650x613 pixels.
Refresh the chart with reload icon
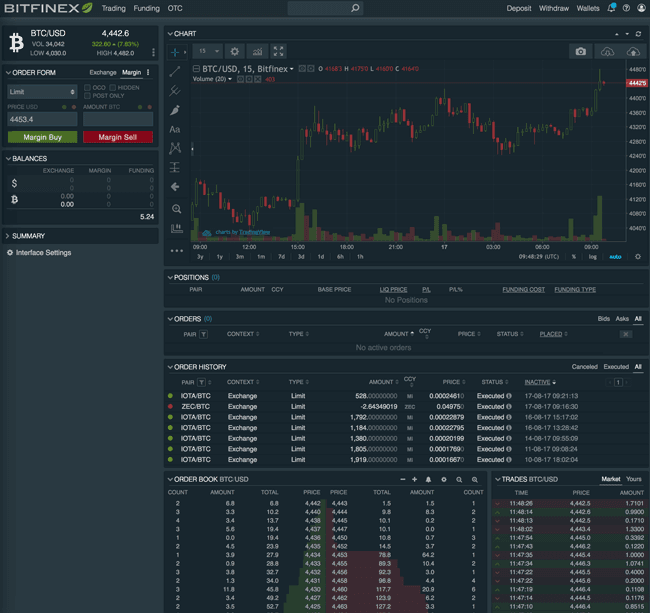click(638, 34)
